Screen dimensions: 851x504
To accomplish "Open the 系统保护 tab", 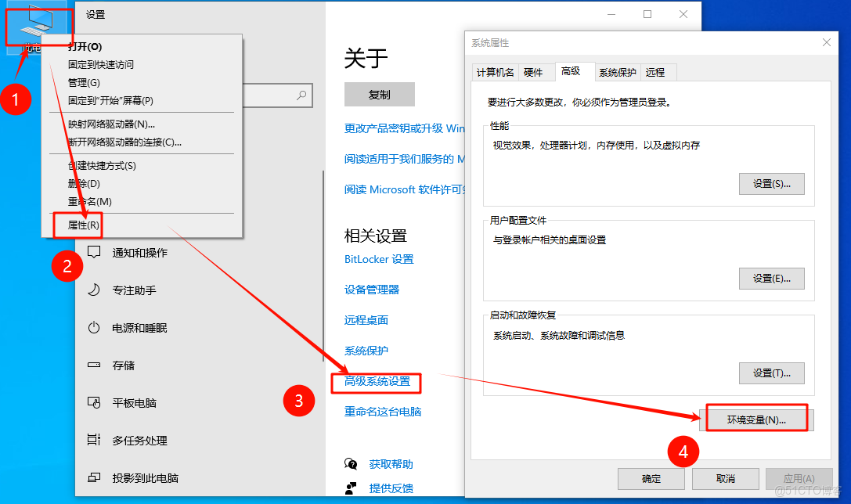I will 617,71.
